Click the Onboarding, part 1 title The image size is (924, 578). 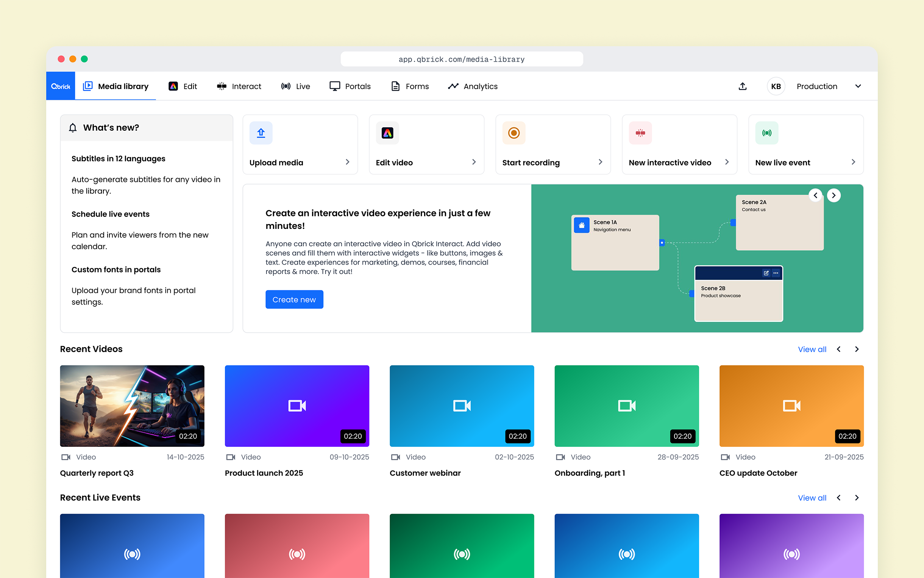590,473
